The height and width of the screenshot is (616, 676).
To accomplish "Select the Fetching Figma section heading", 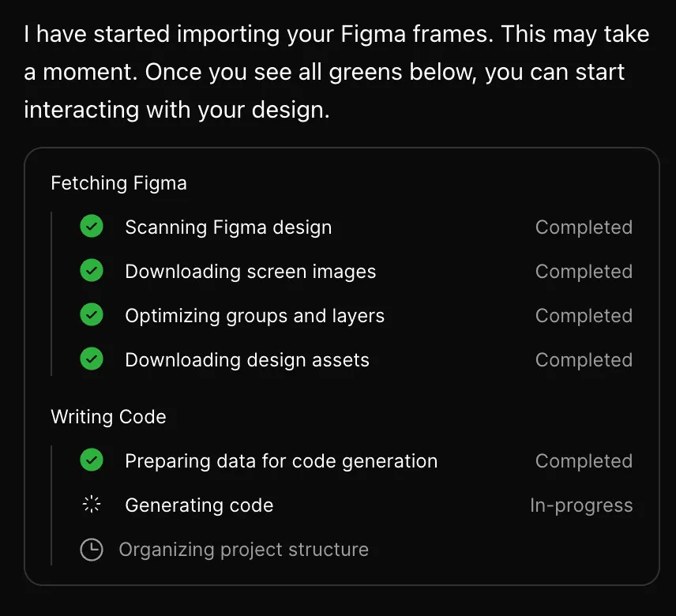I will [119, 183].
